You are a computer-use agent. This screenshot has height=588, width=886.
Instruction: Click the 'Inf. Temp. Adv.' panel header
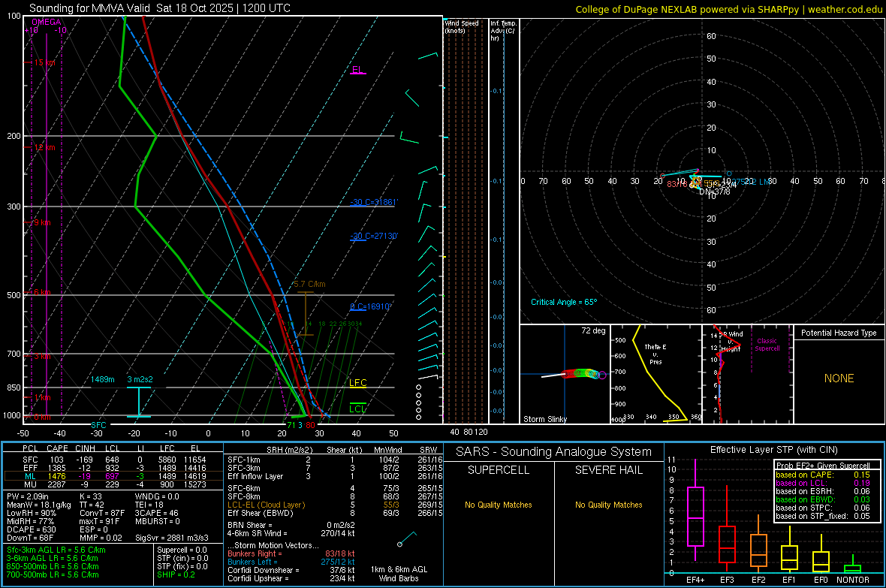[x=503, y=31]
